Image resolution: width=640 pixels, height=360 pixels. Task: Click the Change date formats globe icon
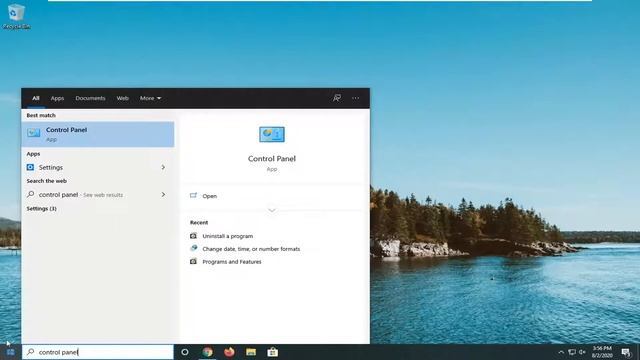[x=193, y=248]
